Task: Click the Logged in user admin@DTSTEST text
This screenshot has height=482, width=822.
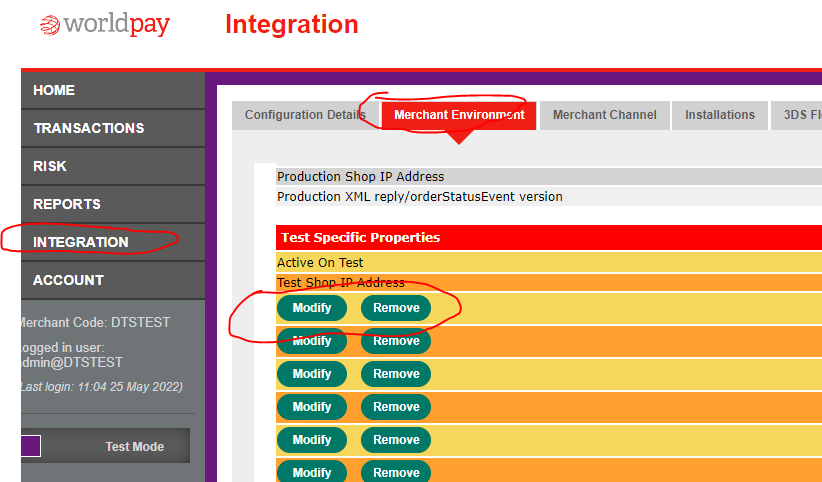Action: pyautogui.click(x=72, y=355)
